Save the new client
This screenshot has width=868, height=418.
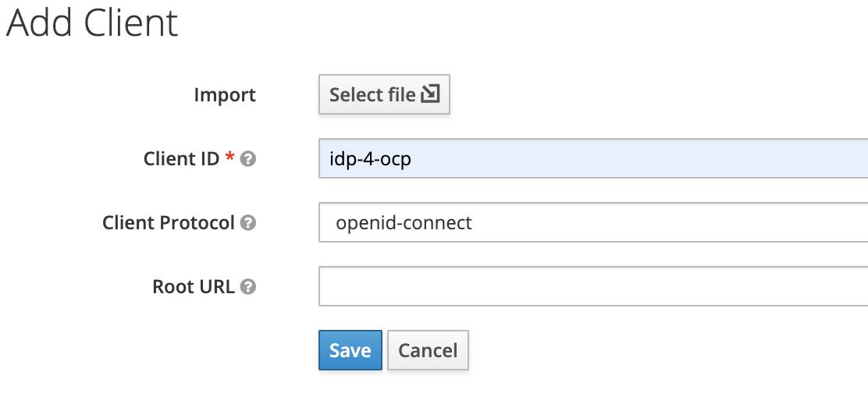tap(350, 350)
